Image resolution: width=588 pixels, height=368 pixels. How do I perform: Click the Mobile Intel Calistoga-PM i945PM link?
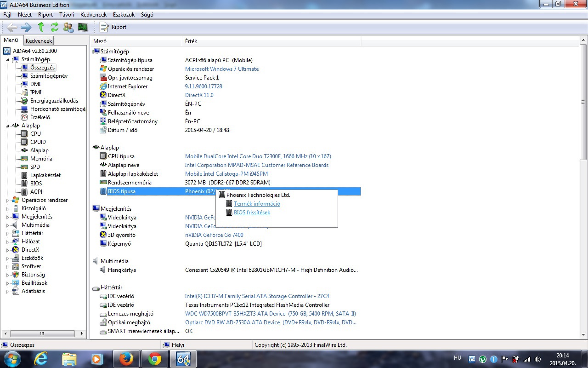(226, 174)
